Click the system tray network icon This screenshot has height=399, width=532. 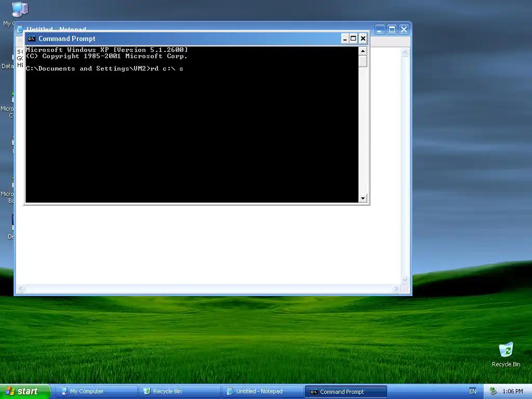493,392
